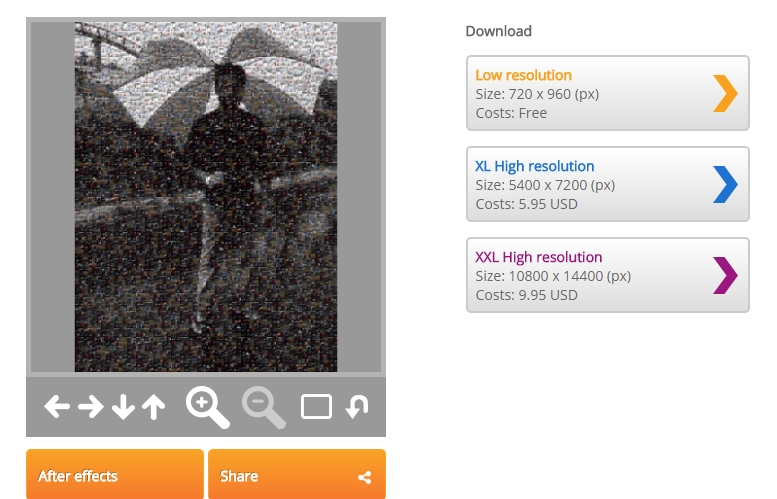777x499 pixels.
Task: Pan the mosaic left with the left arrow
Action: click(57, 407)
